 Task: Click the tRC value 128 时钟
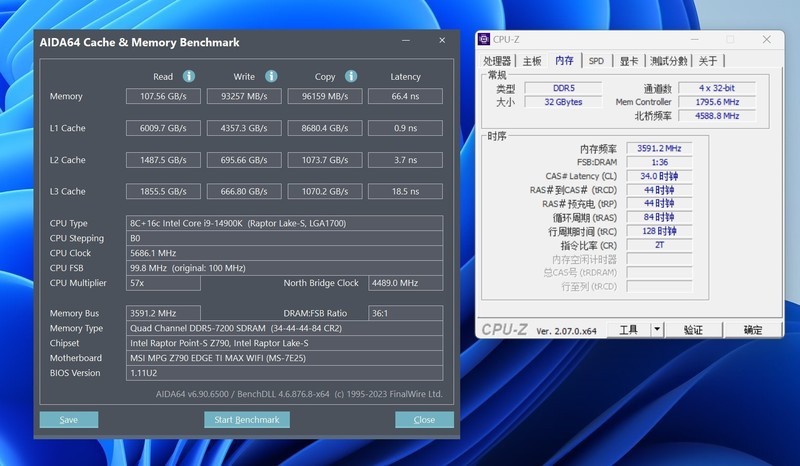click(659, 231)
